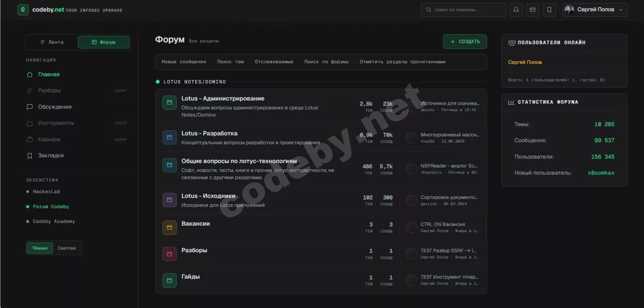
Task: Open Поиск по форуму
Action: pos(326,62)
